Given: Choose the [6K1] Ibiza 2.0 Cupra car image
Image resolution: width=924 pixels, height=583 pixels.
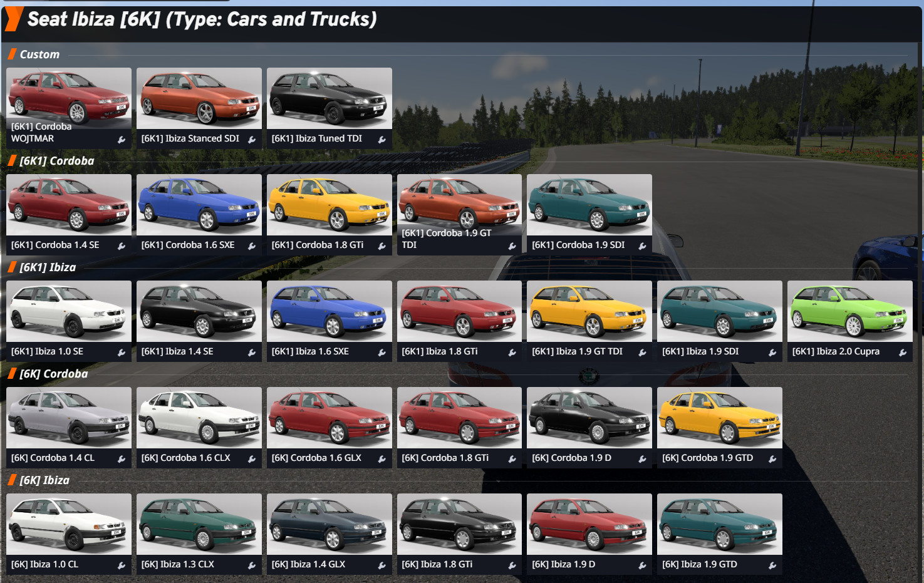Looking at the screenshot, I should 850,311.
